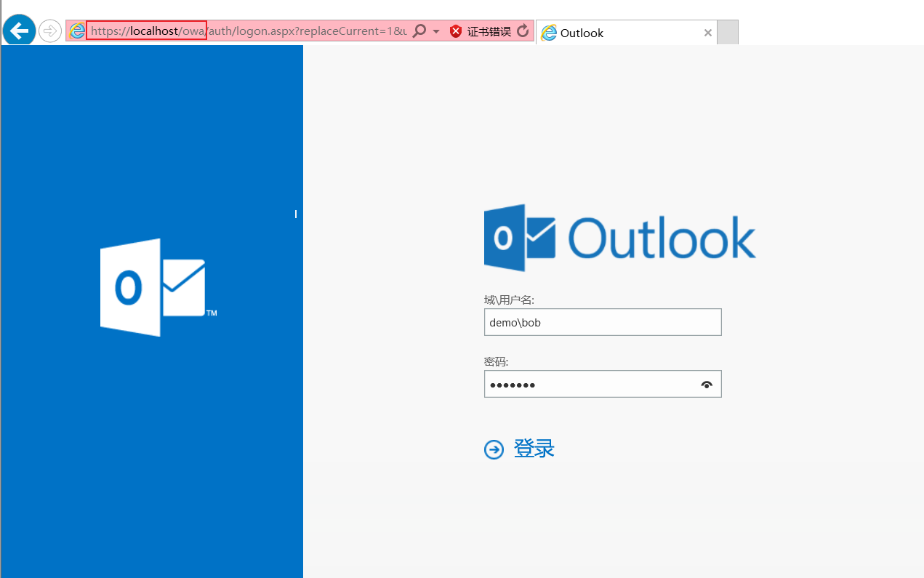Click the forward navigation arrow
The height and width of the screenshot is (578, 924).
49,30
